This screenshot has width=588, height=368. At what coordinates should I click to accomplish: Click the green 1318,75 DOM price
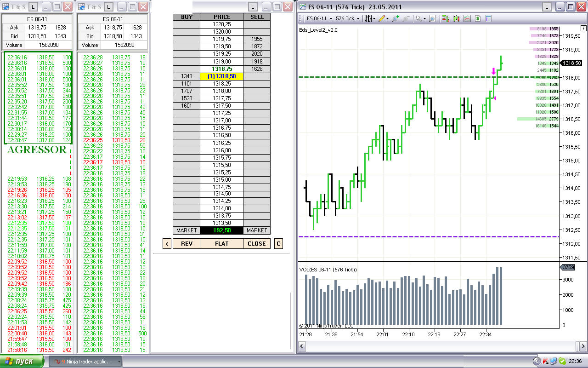coord(222,69)
